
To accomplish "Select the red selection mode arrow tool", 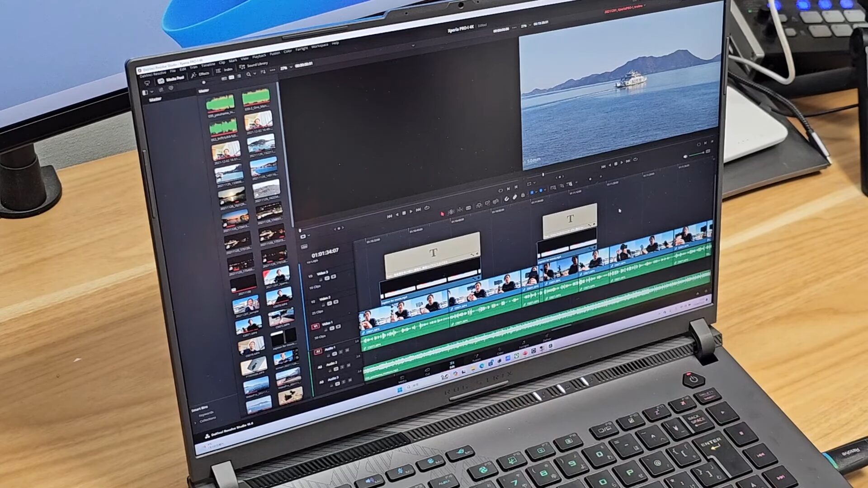I will click(x=442, y=214).
